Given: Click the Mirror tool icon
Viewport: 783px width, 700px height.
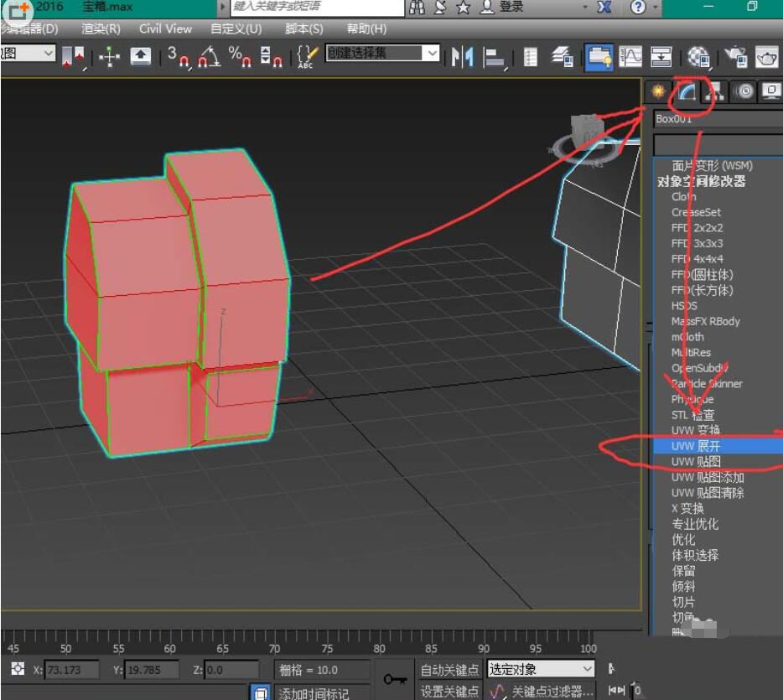Looking at the screenshot, I should (x=462, y=57).
